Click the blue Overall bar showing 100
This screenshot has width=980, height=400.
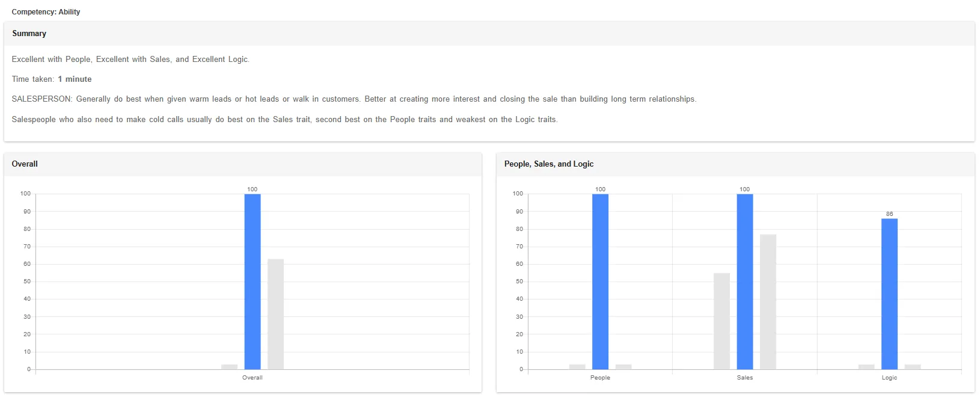point(253,282)
